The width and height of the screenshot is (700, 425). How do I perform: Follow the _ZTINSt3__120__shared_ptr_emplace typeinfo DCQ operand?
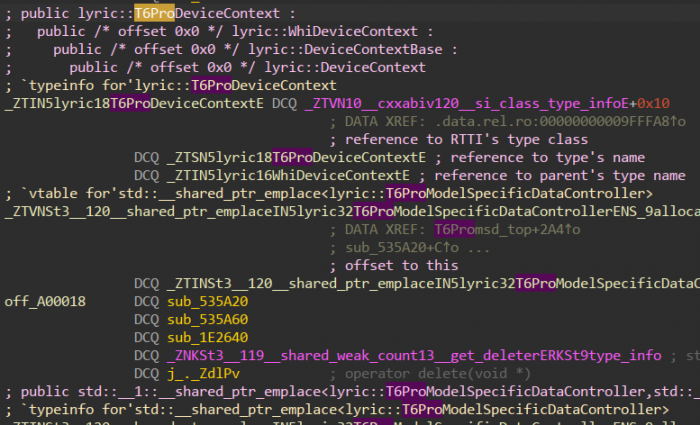[x=433, y=283]
